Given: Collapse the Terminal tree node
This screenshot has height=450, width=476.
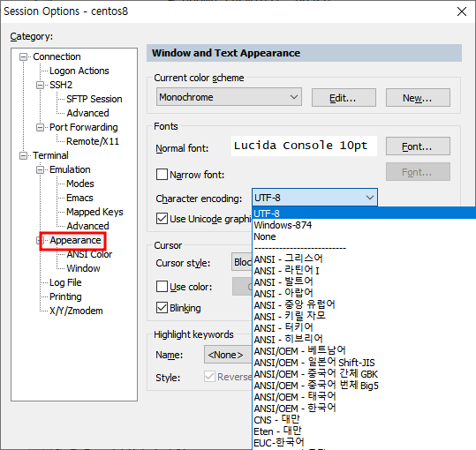Looking at the screenshot, I should 23,156.
